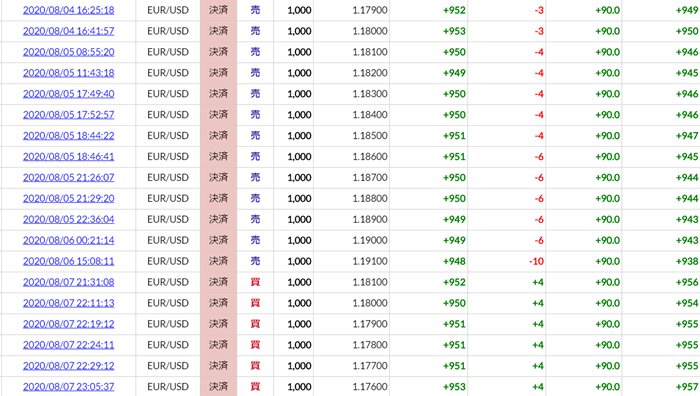The width and height of the screenshot is (700, 396).
Task: Open the 2020/08/05 17:49:40 trade link
Action: click(68, 94)
